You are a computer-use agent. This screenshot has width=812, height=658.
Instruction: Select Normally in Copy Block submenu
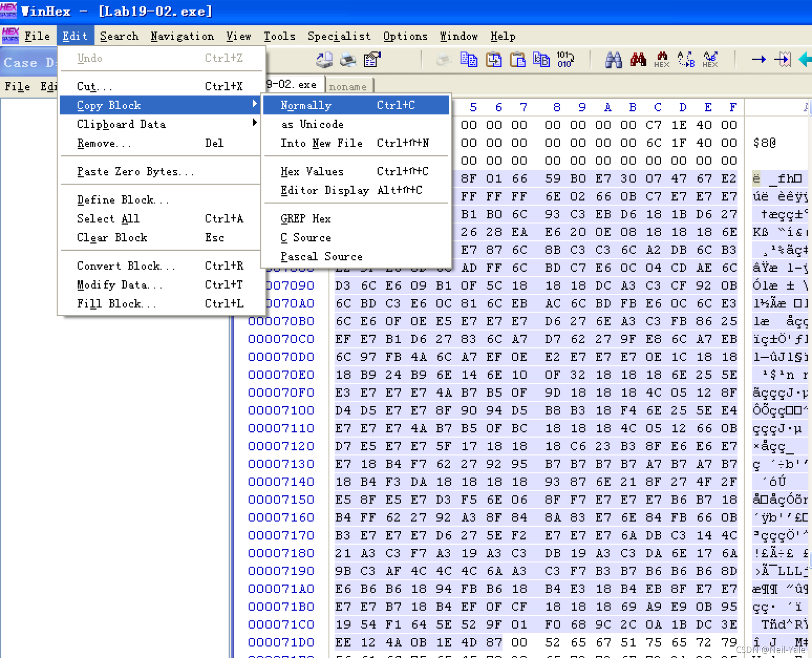click(356, 105)
